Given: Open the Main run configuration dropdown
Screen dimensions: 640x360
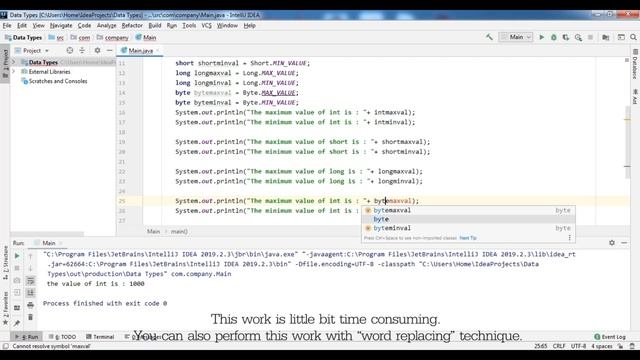Looking at the screenshot, I should pos(516,37).
